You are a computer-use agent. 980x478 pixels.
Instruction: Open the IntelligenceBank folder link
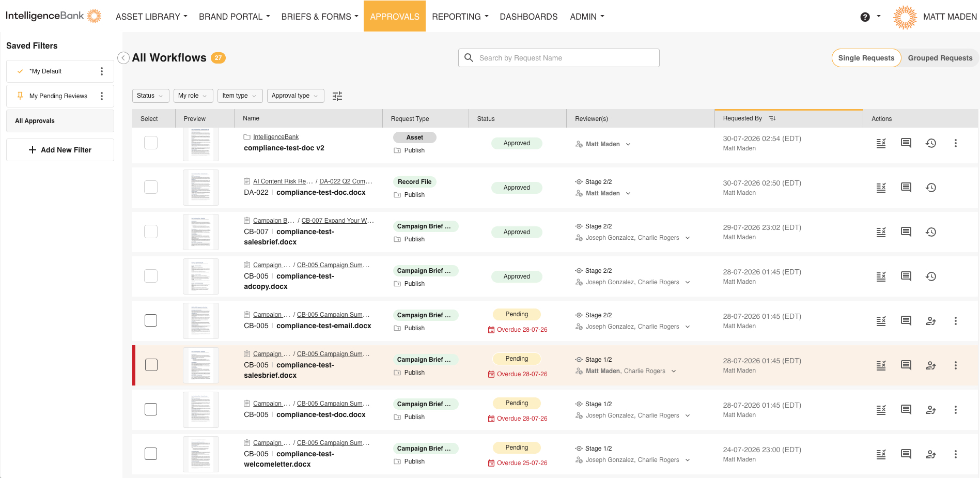click(x=276, y=137)
